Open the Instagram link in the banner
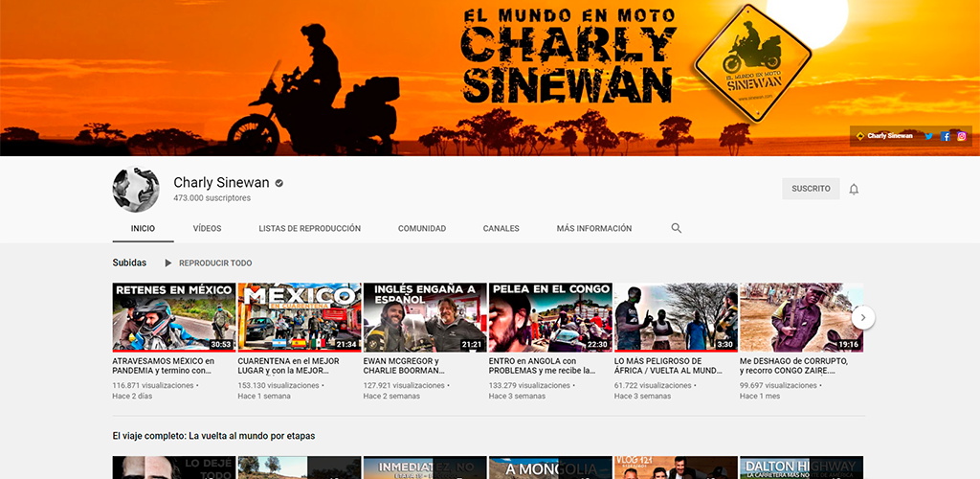 pos(962,136)
